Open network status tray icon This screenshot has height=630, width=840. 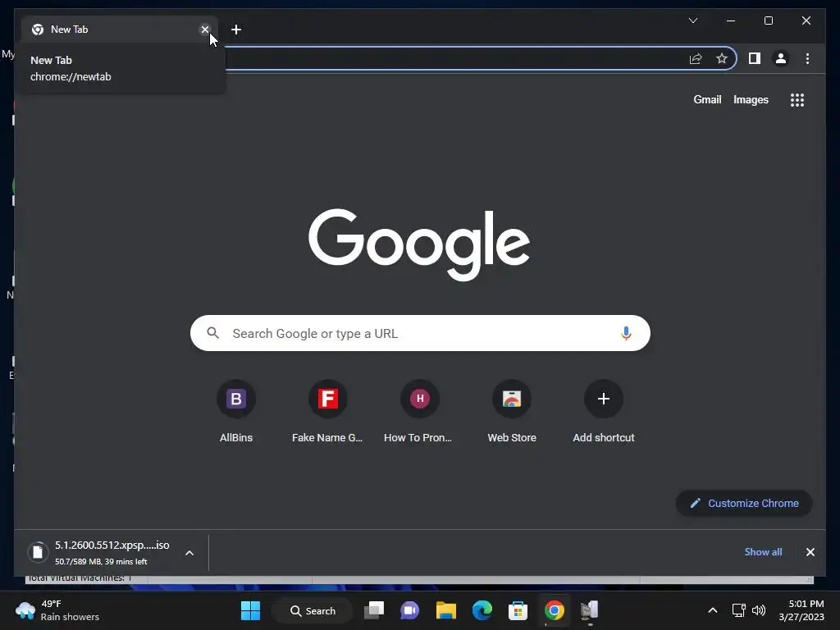[739, 610]
